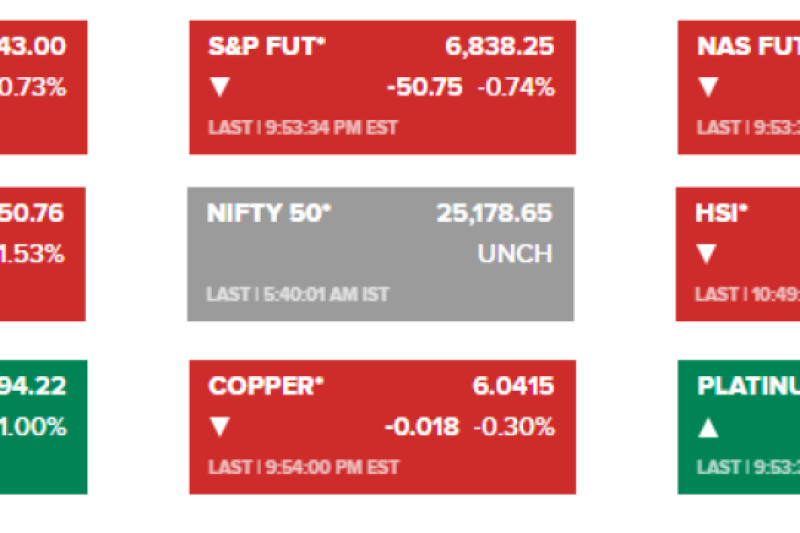800x533 pixels.
Task: Click the down arrow in NAS FUT tile
Action: 708,88
